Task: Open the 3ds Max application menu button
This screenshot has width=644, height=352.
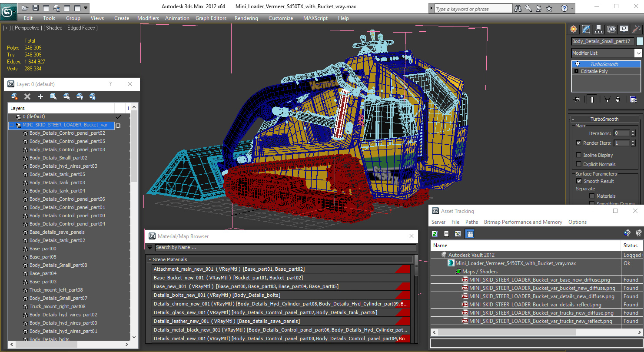Action: pyautogui.click(x=9, y=11)
